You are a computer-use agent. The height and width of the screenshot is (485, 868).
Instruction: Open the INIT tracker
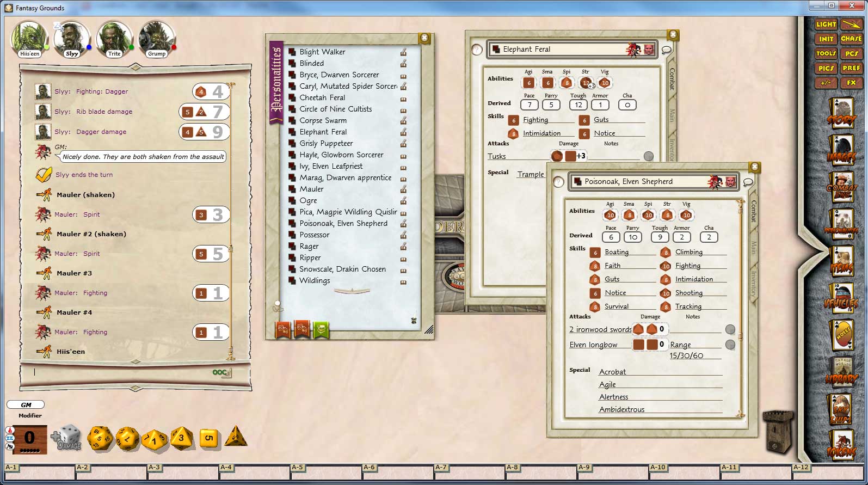click(826, 39)
